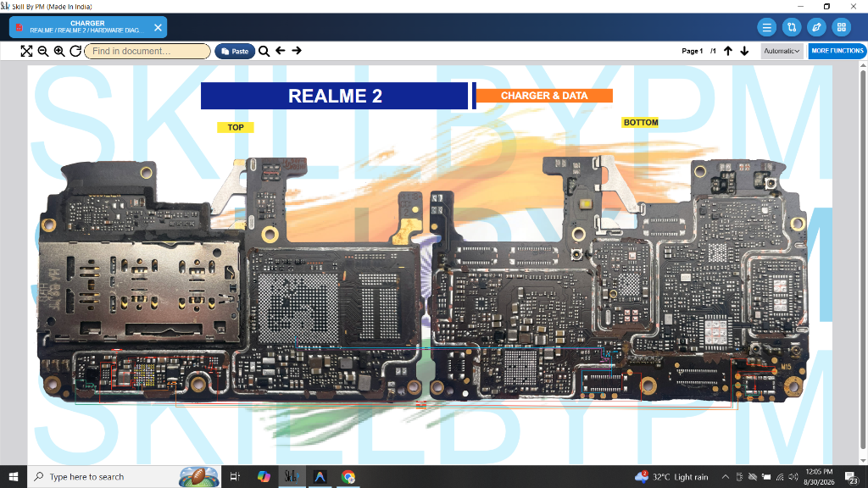
Task: Click the fit-to-screen expand icon
Action: click(x=26, y=51)
